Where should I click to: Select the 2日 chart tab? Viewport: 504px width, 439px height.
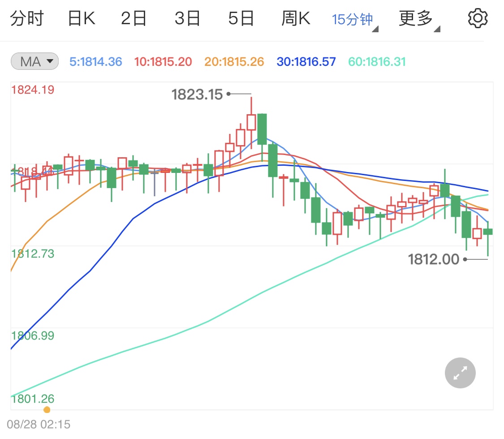coord(134,18)
